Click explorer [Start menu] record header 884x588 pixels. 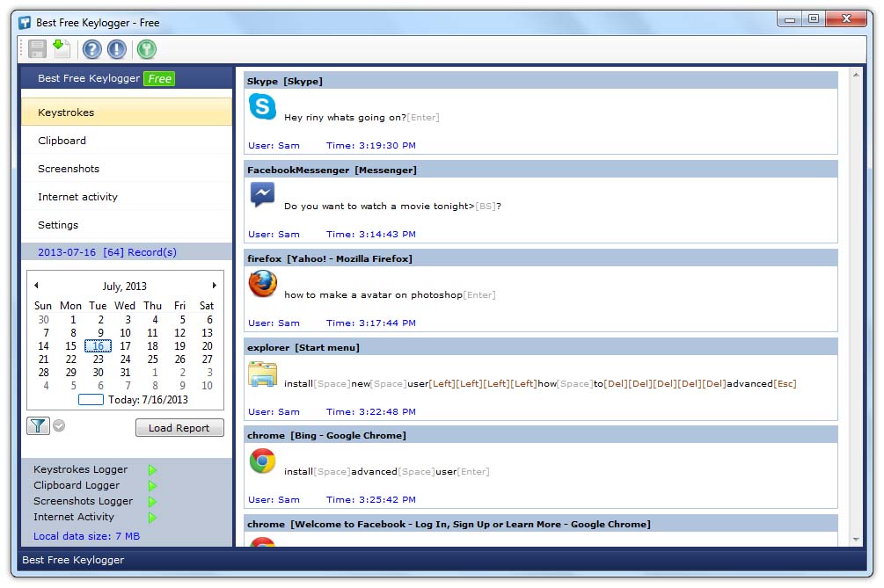541,347
